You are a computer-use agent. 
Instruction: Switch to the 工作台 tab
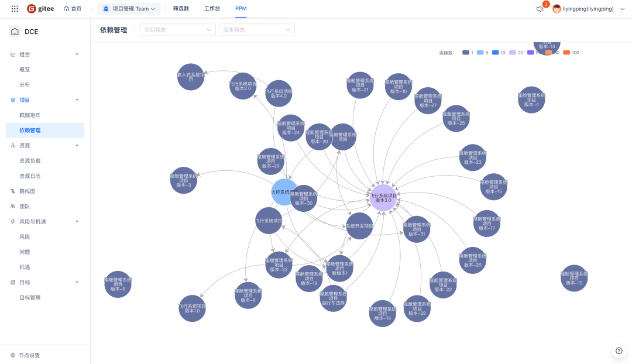(212, 8)
